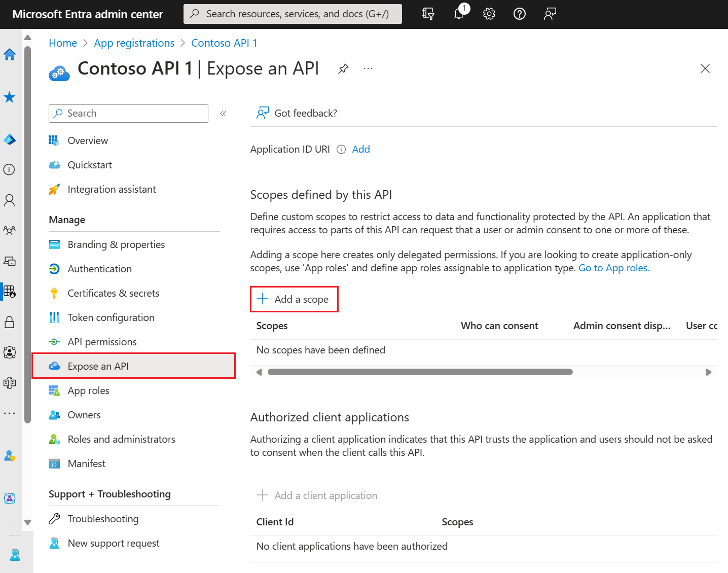Open the Users icon in the left rail
This screenshot has height=573, width=728.
(x=10, y=200)
